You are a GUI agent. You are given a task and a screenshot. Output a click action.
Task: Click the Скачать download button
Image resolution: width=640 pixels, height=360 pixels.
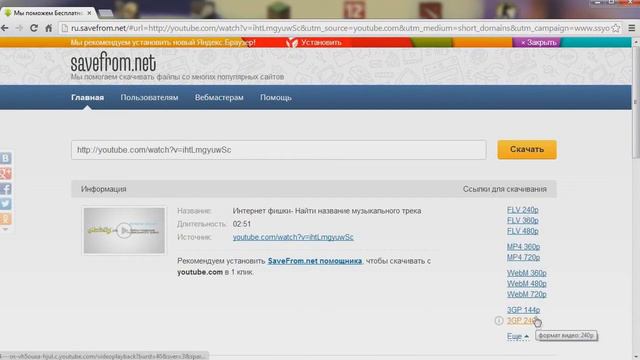pyautogui.click(x=527, y=149)
